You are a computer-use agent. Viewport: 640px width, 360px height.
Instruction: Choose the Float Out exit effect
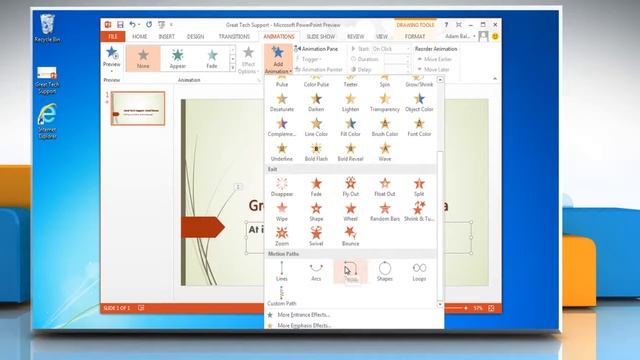pos(384,187)
